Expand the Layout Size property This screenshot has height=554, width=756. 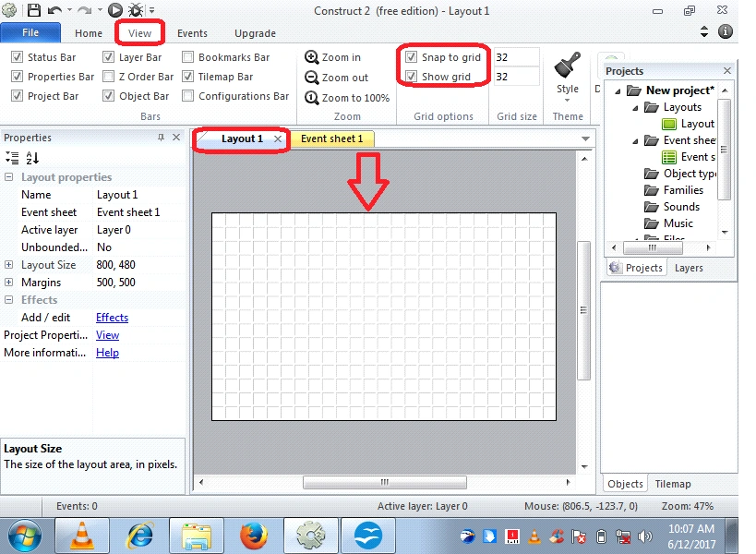tap(8, 265)
